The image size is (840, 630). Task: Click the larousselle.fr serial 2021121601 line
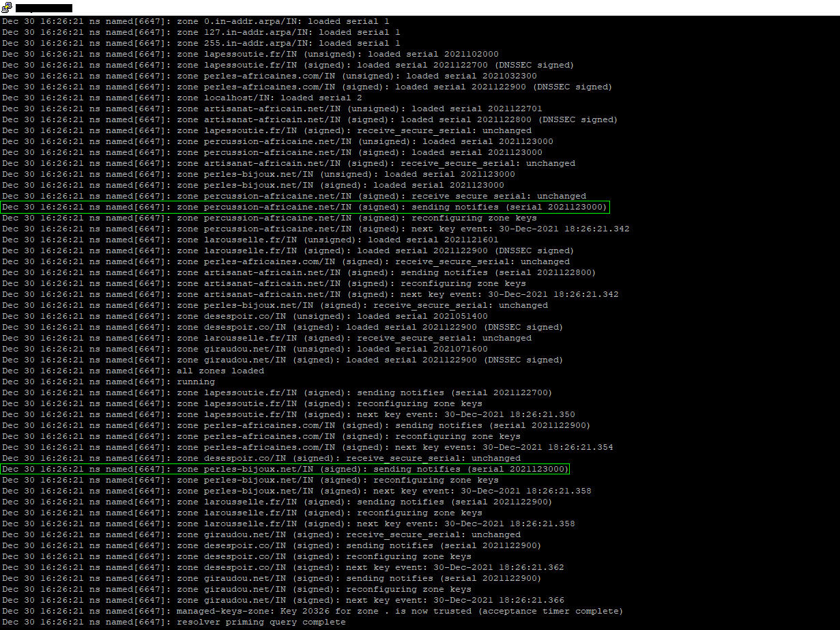pyautogui.click(x=250, y=240)
